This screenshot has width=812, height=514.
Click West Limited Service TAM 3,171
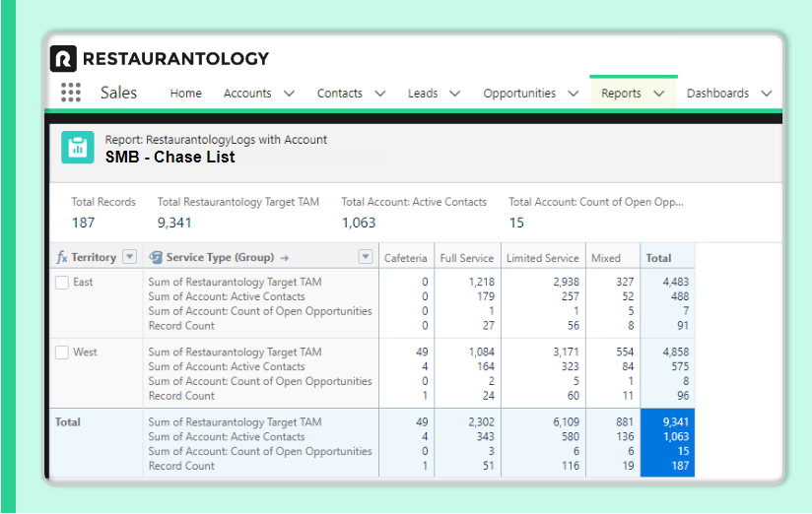[x=566, y=352]
